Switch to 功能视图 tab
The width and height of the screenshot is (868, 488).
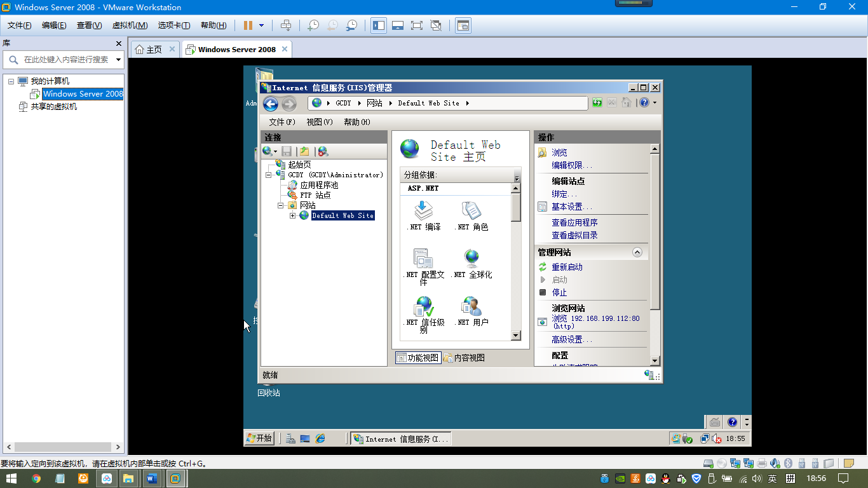click(418, 358)
